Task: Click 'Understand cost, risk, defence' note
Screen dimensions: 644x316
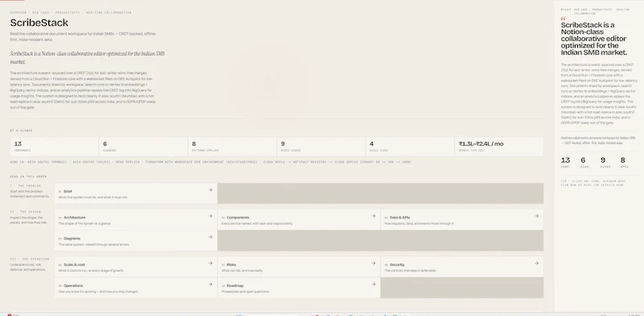Action: coord(28,267)
